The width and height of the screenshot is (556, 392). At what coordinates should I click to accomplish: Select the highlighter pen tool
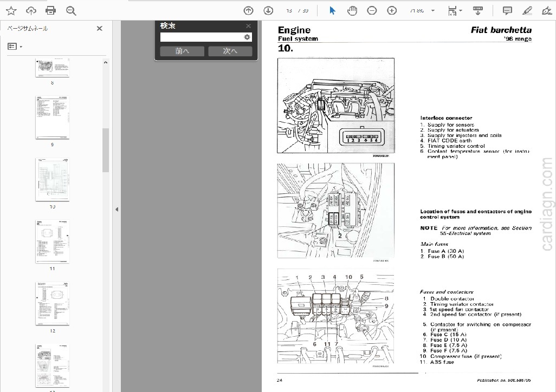(x=527, y=11)
